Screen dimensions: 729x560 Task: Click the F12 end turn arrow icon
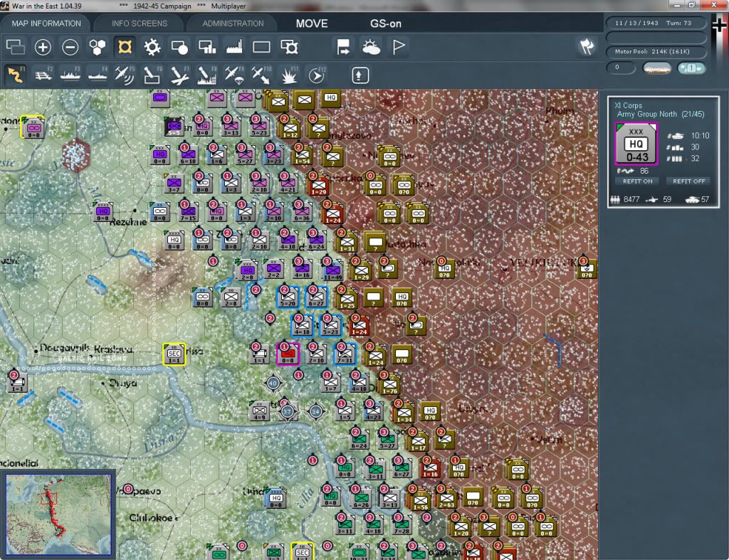click(x=317, y=75)
